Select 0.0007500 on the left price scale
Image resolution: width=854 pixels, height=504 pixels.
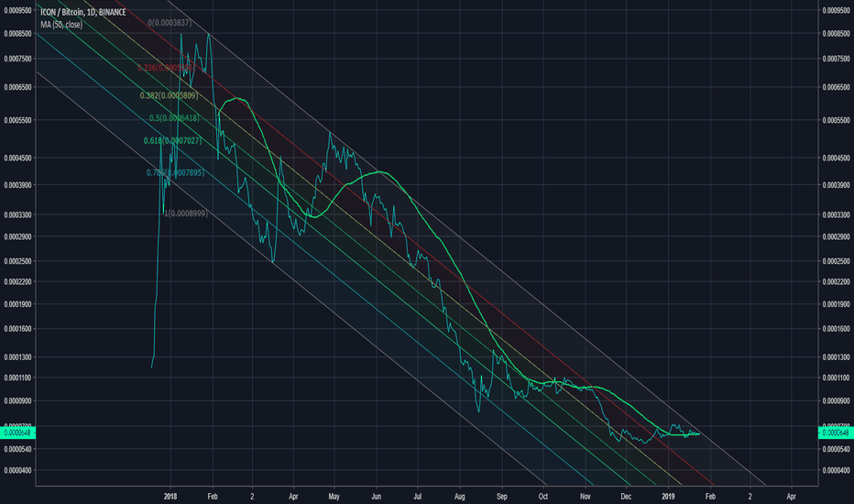[17, 59]
